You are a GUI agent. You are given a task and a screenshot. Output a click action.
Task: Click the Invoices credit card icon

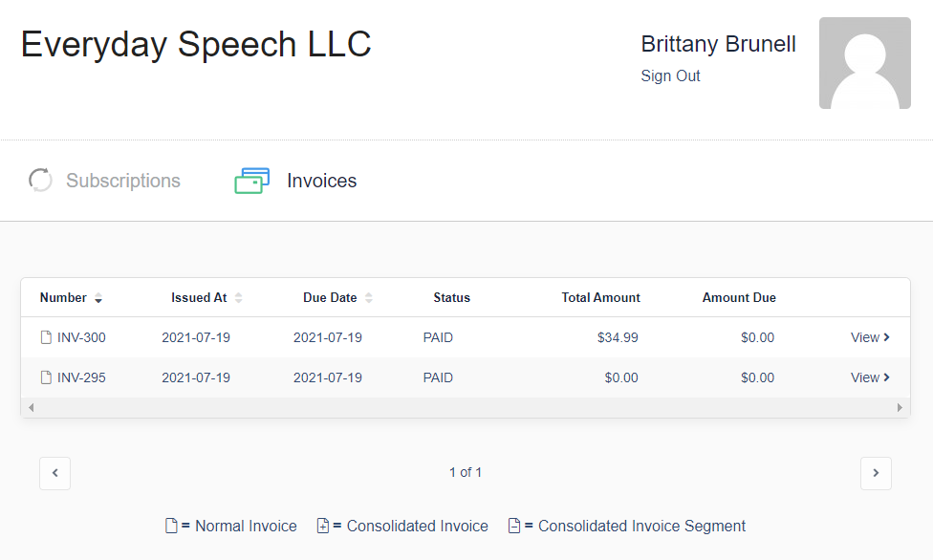pyautogui.click(x=251, y=181)
